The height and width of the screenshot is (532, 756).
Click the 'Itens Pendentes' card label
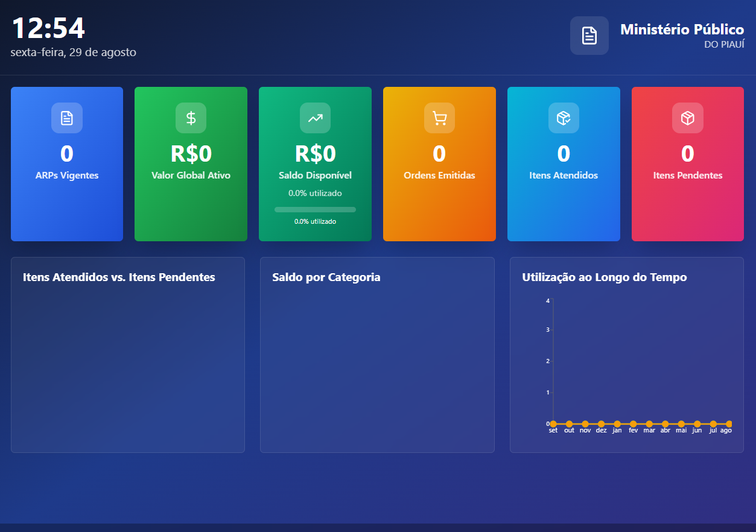click(x=688, y=176)
